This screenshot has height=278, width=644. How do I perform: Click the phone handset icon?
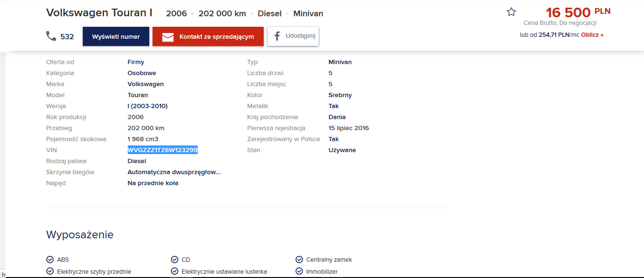51,36
